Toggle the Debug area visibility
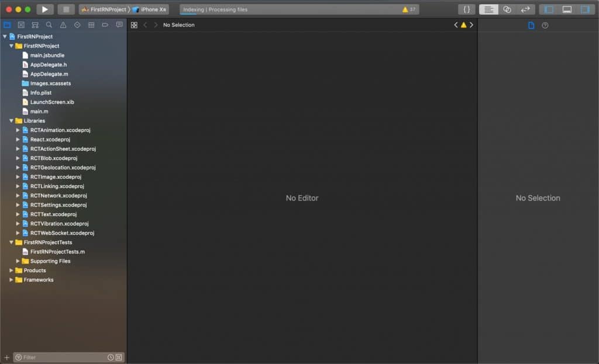The width and height of the screenshot is (599, 364). tap(566, 9)
